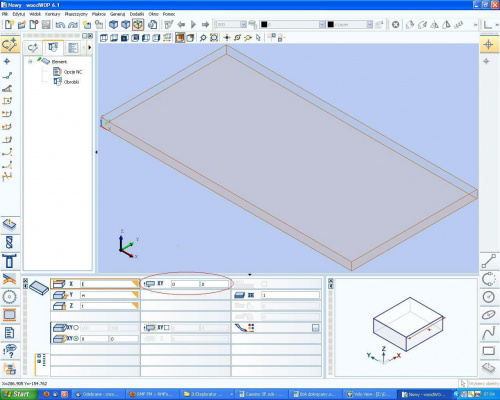Viewport: 500px width, 400px height.
Task: Collapse the Element tree node
Action: tap(30, 61)
